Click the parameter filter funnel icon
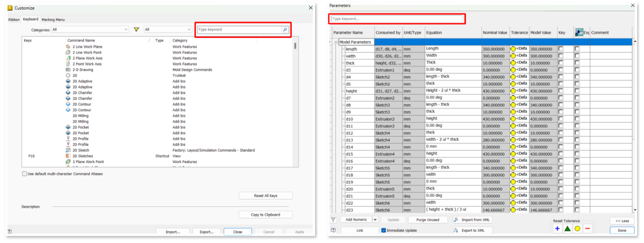Image resolution: width=644 pixels, height=243 pixels. 333,220
